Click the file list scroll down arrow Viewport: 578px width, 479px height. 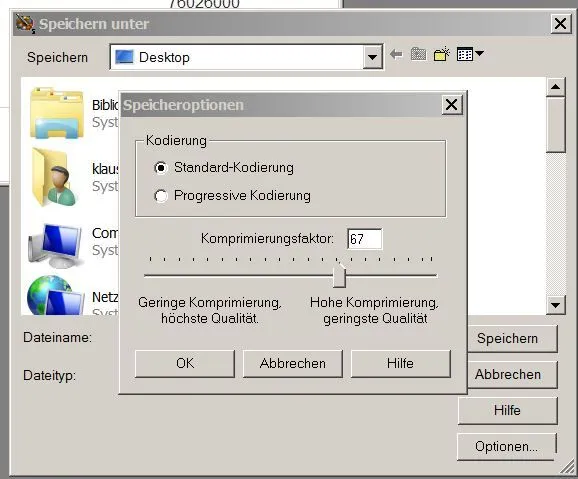pos(556,305)
